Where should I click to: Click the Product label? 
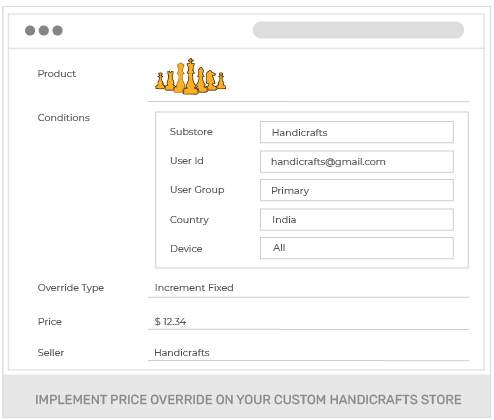coord(57,74)
